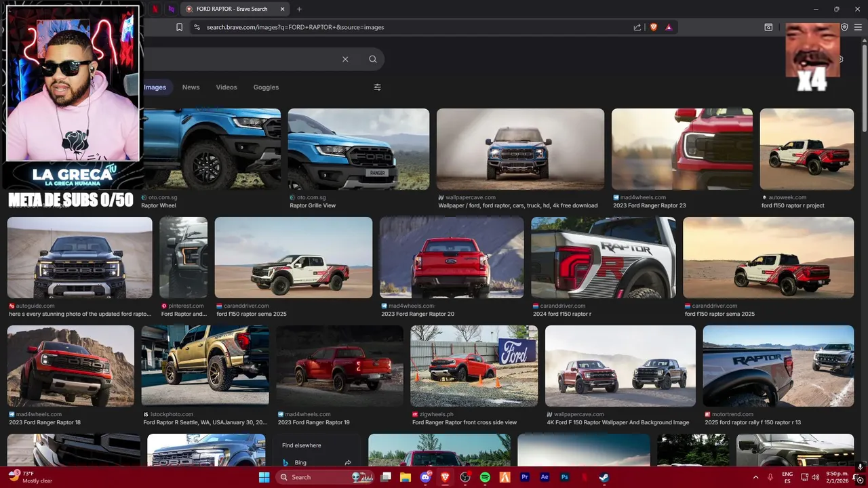Screen dimensions: 868x488
Task: Open Premiere Pro from the taskbar
Action: pos(525,477)
